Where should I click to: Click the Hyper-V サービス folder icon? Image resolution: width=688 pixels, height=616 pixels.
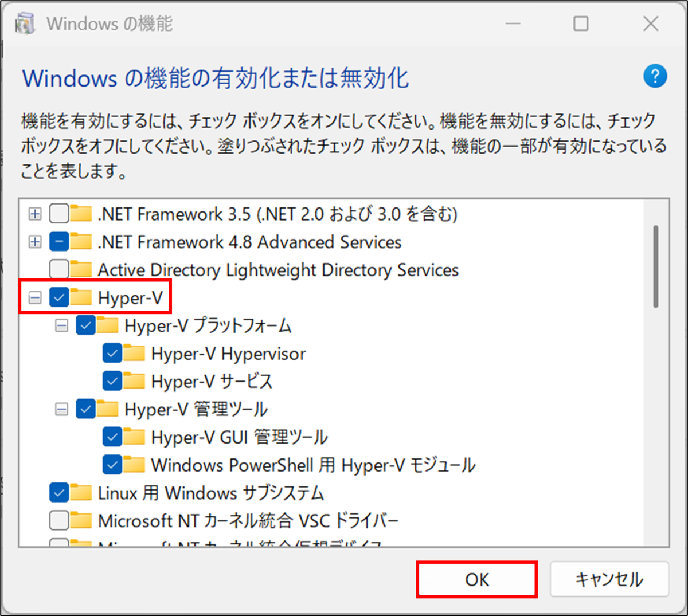point(134,381)
